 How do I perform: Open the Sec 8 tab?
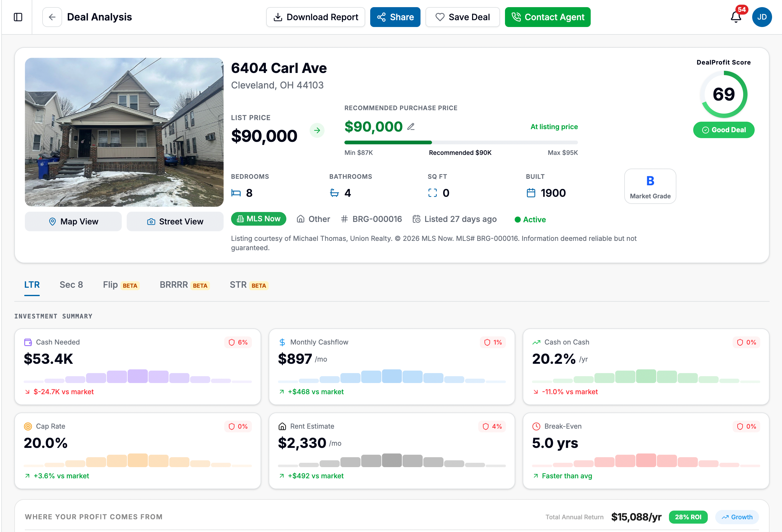tap(71, 285)
